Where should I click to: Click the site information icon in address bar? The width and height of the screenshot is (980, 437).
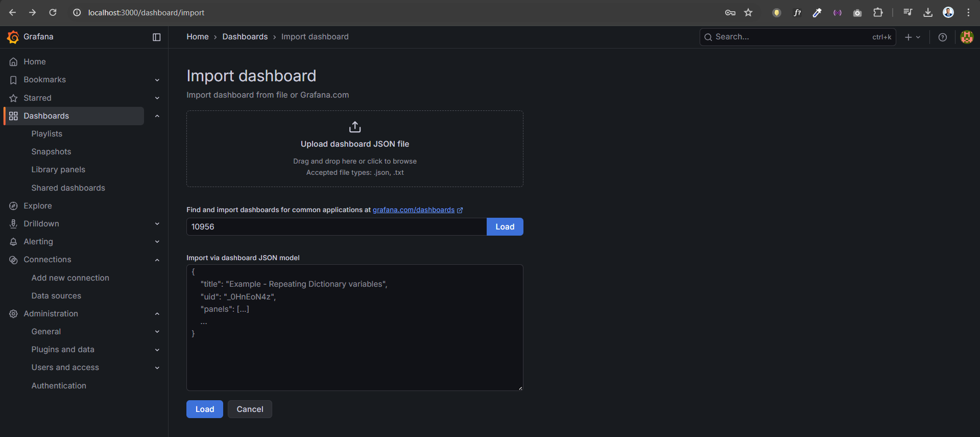click(77, 12)
